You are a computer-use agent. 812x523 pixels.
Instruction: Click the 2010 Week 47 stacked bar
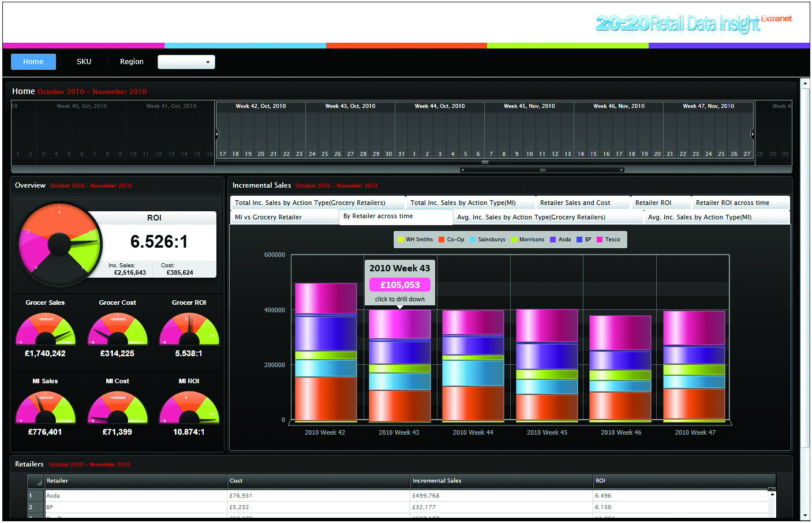pos(694,366)
